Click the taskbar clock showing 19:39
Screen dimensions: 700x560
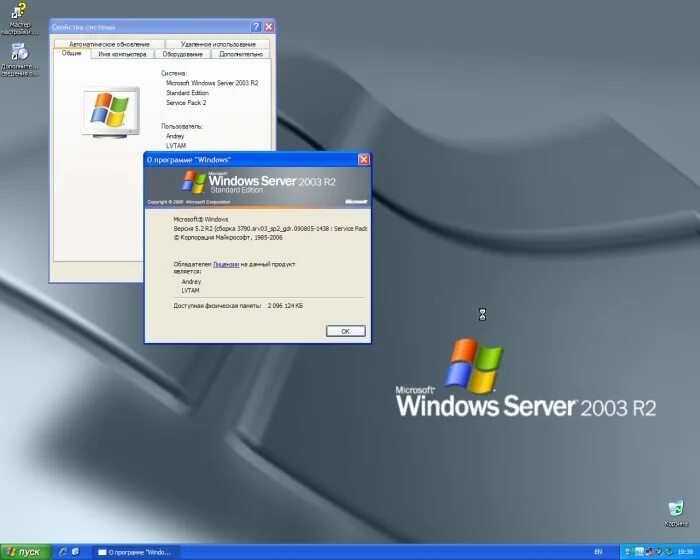[x=685, y=552]
